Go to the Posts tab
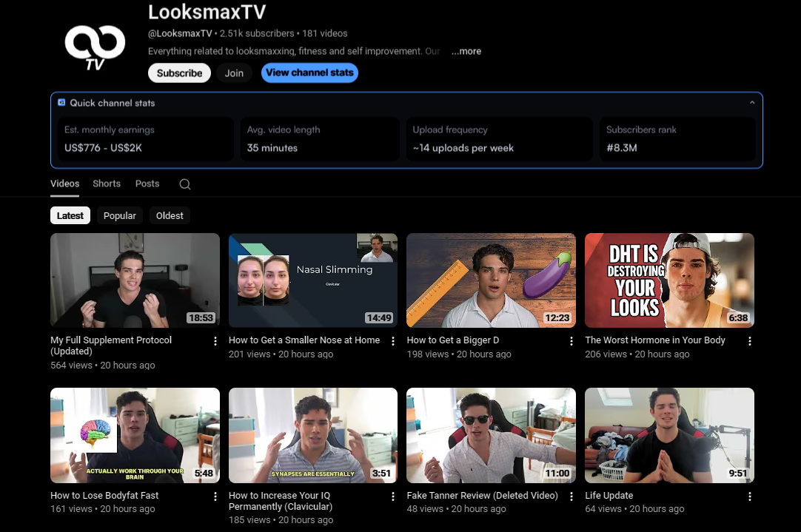This screenshot has width=801, height=532. pyautogui.click(x=147, y=183)
